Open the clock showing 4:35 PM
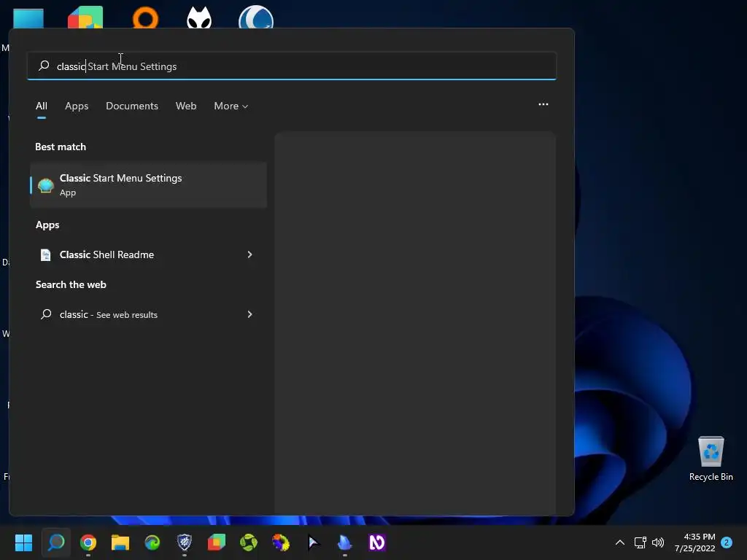Image resolution: width=747 pixels, height=560 pixels. 694,542
